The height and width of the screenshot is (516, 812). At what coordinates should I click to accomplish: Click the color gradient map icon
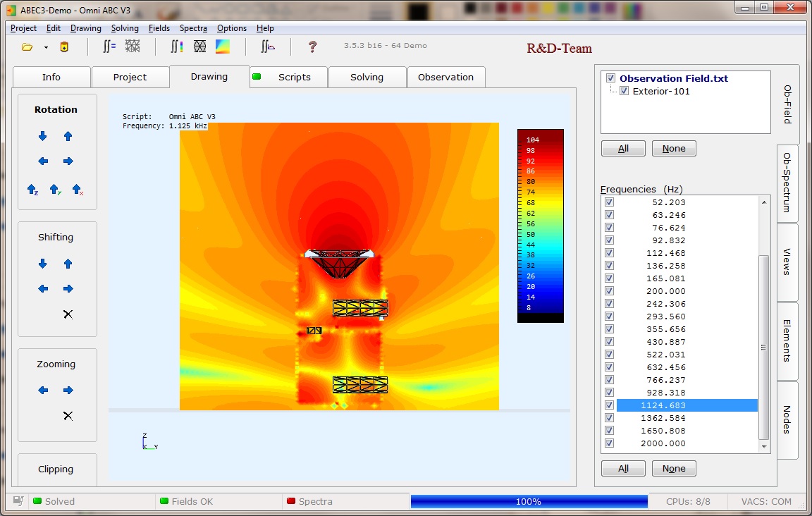click(223, 47)
